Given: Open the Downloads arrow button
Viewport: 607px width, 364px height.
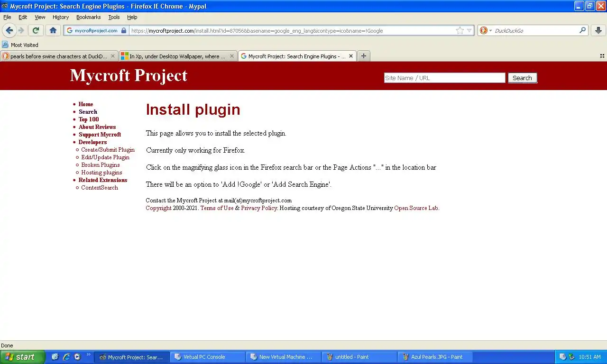Looking at the screenshot, I should (x=598, y=30).
